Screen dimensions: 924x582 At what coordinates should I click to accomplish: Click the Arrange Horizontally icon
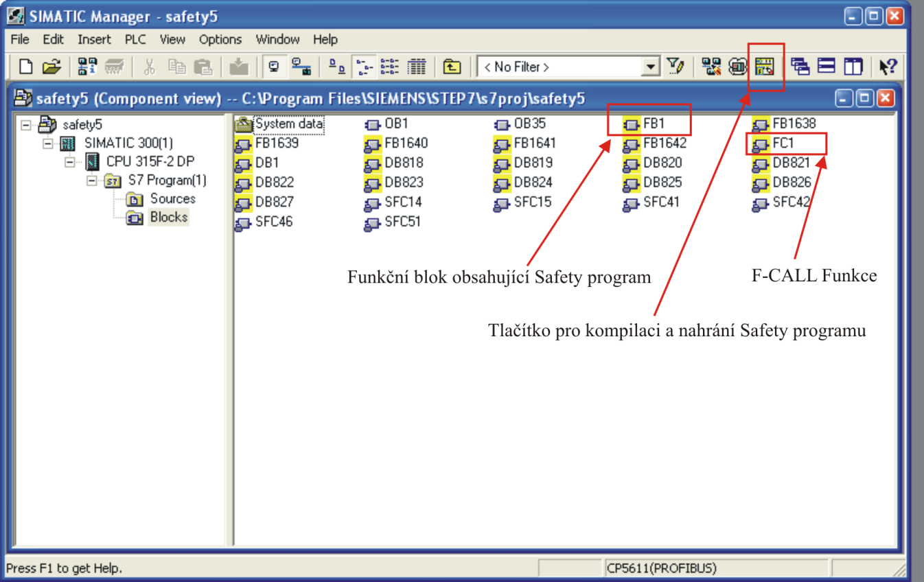[x=827, y=67]
